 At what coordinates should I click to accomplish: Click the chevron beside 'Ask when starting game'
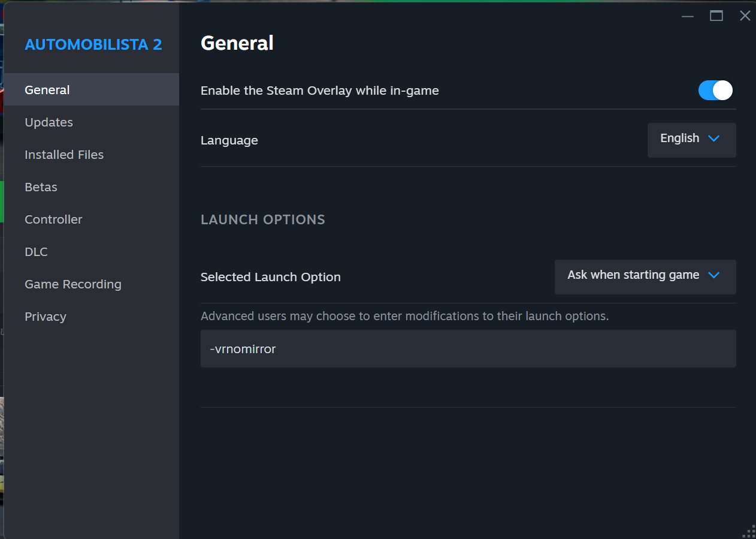point(713,275)
